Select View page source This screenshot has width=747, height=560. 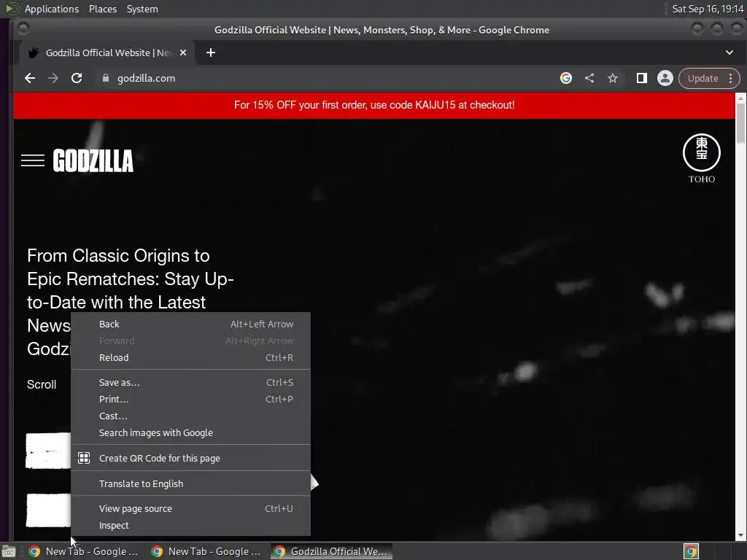pos(190,508)
